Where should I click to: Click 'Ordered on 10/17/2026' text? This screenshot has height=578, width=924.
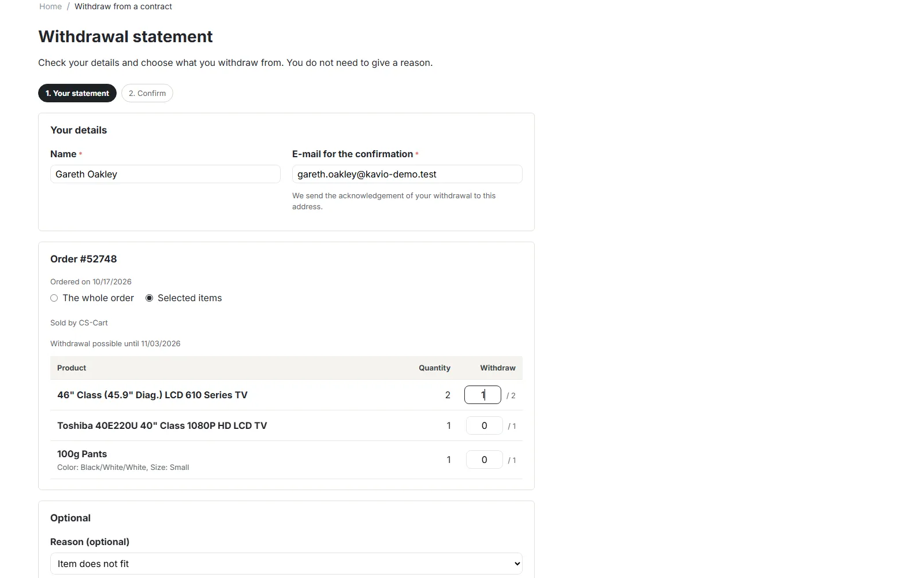click(x=91, y=281)
